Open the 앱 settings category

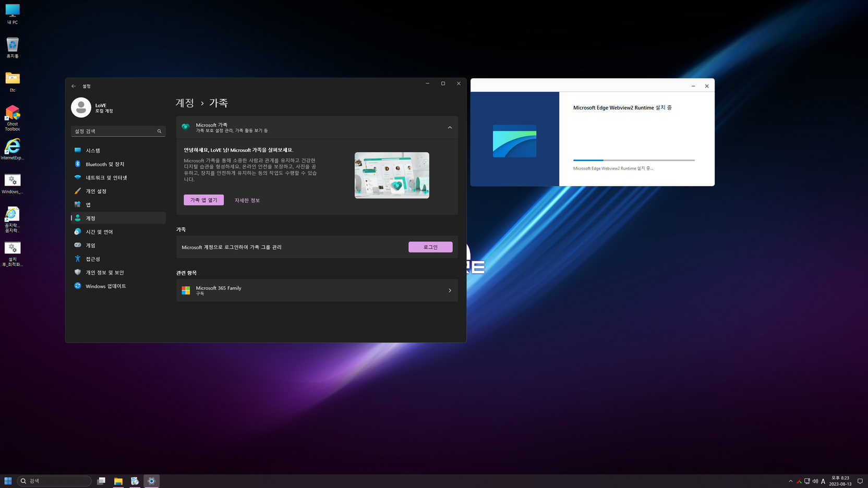coord(118,204)
